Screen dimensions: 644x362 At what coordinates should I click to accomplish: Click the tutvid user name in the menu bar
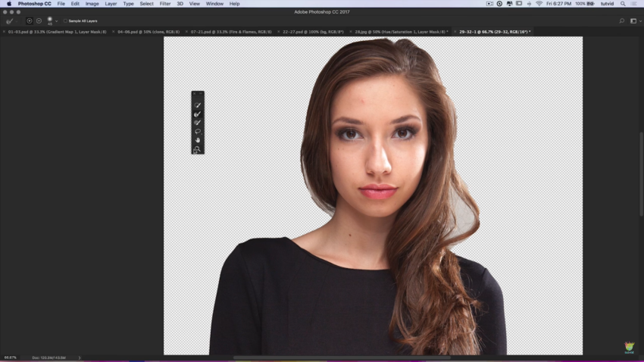(607, 4)
